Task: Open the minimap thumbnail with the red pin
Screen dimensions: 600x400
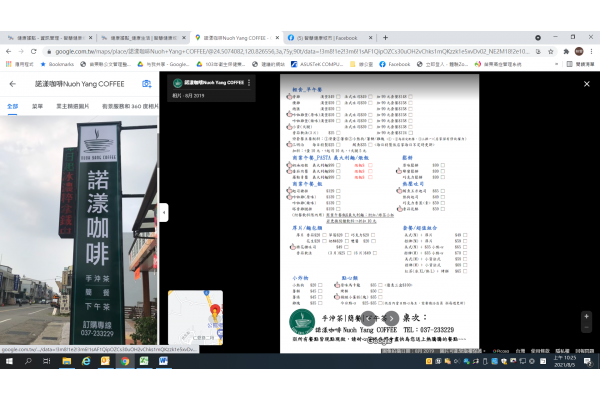Action: click(195, 317)
